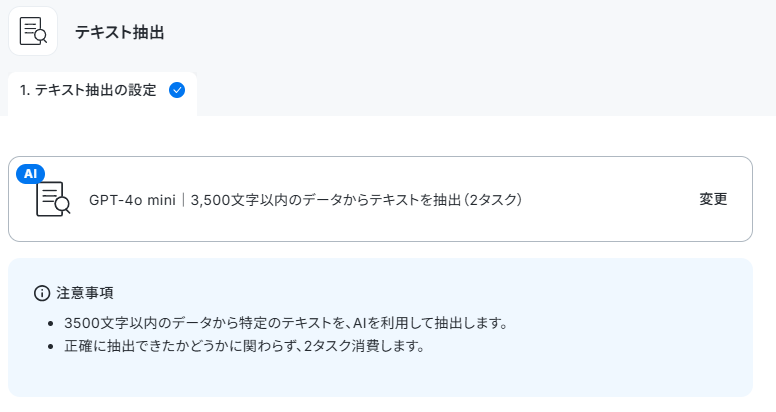Click the document magnifier icon beside GPT-4o mini
This screenshot has height=412, width=776.
(x=53, y=199)
